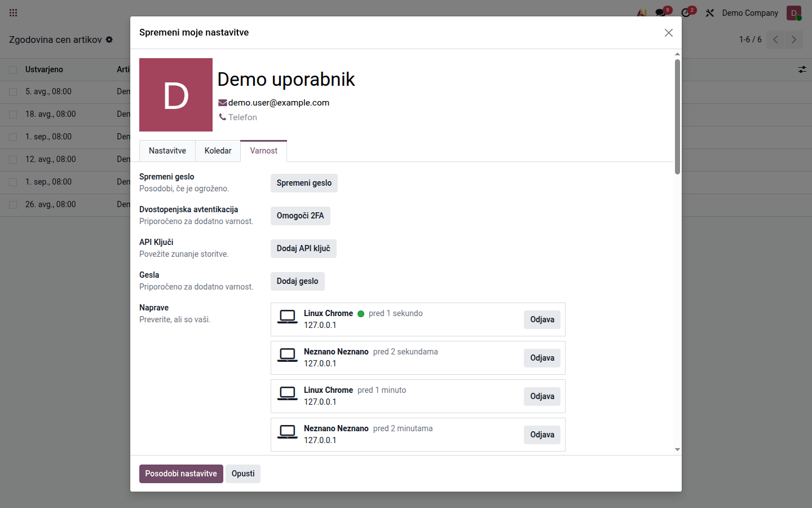Image resolution: width=812 pixels, height=508 pixels.
Task: Open the activities clock icon with badge 2
Action: 686,12
